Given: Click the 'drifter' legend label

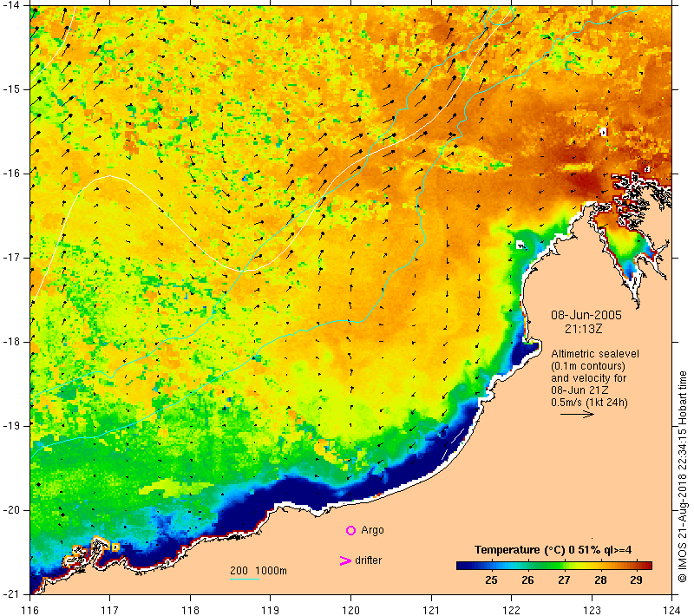Looking at the screenshot, I should click(368, 560).
